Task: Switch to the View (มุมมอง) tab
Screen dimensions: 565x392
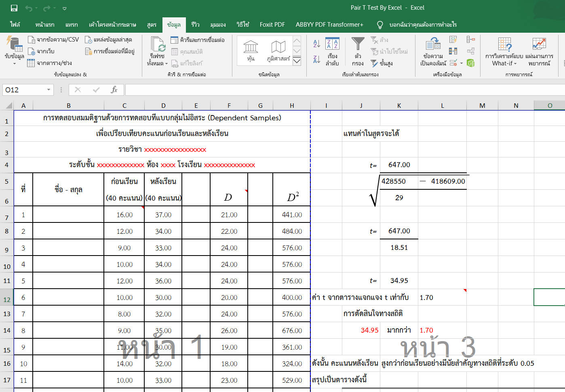Action: (x=218, y=25)
